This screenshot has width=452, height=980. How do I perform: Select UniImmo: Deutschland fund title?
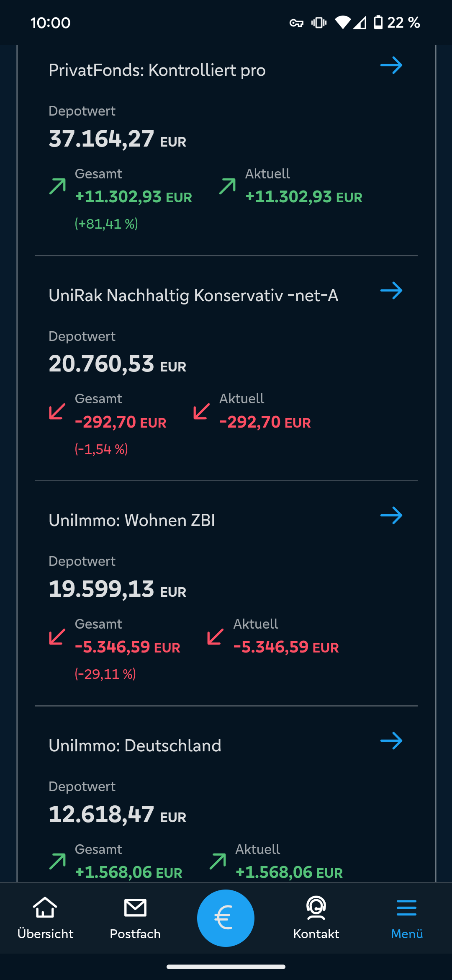pos(135,746)
